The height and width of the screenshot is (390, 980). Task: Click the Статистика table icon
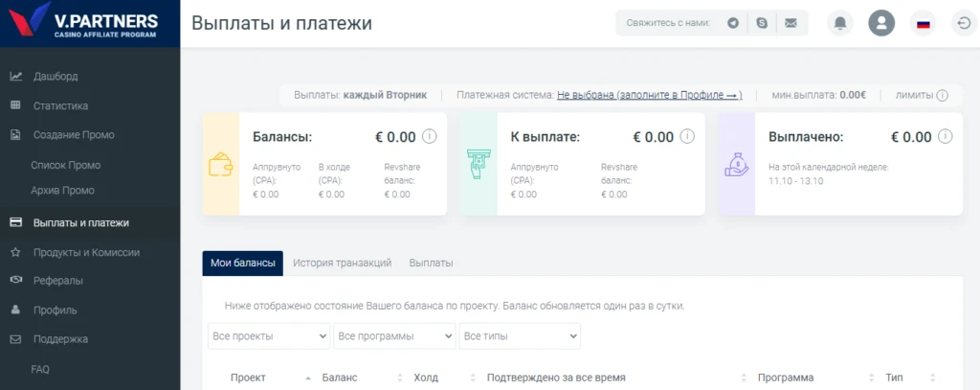click(x=16, y=105)
